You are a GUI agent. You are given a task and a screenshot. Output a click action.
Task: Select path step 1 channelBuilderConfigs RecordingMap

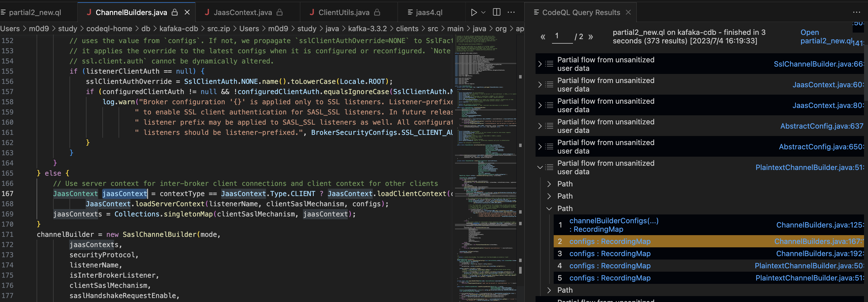coord(614,225)
